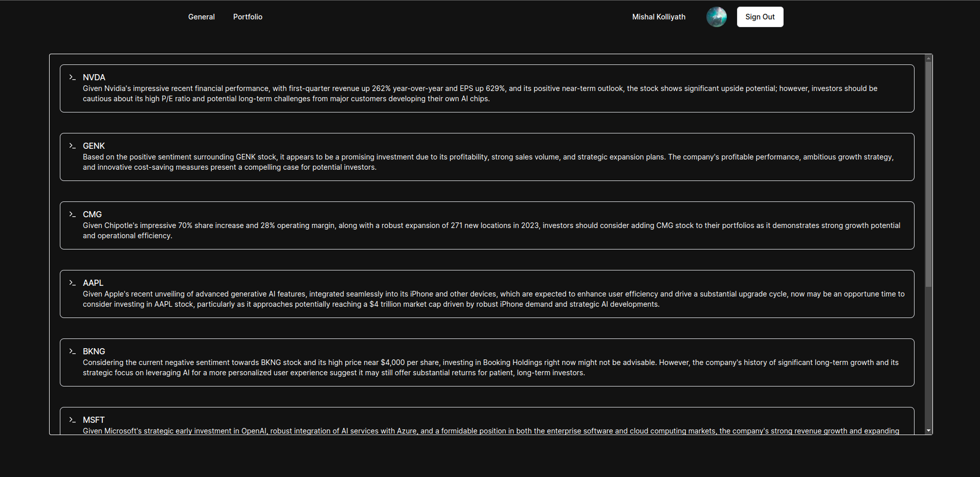Select the AAPL ticker heading
This screenshot has width=980, height=477.
93,283
